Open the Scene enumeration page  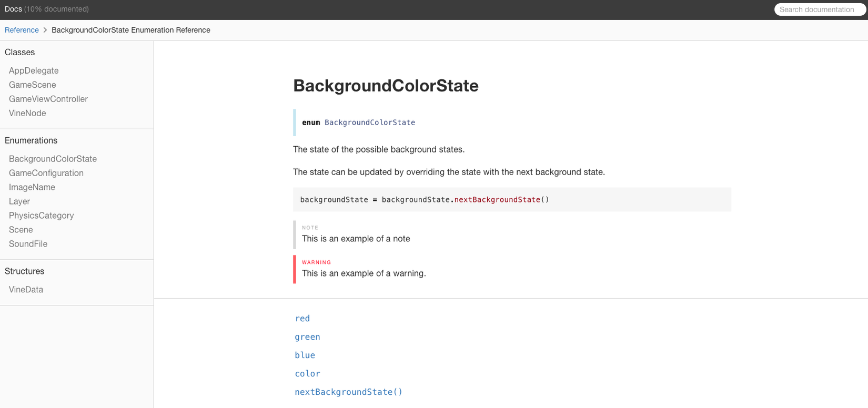tap(21, 230)
